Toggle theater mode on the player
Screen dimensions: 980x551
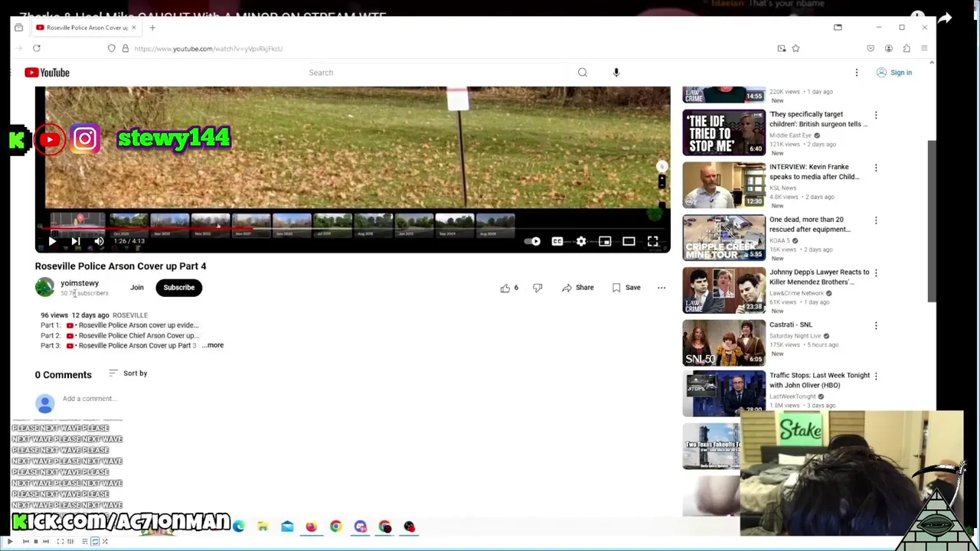[629, 242]
